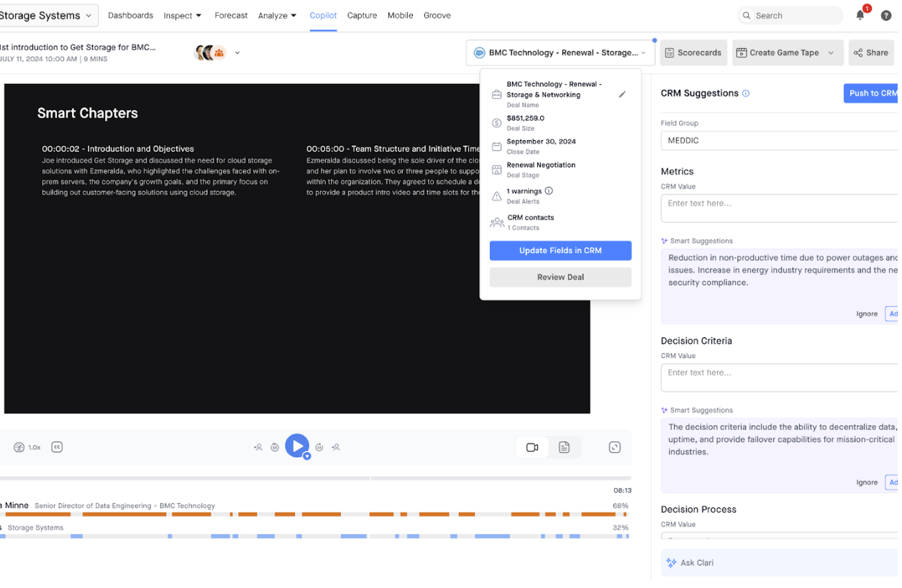Viewport: 902px width, 588px height.
Task: Expand the Create Game Tape dropdown arrow
Action: coord(831,52)
